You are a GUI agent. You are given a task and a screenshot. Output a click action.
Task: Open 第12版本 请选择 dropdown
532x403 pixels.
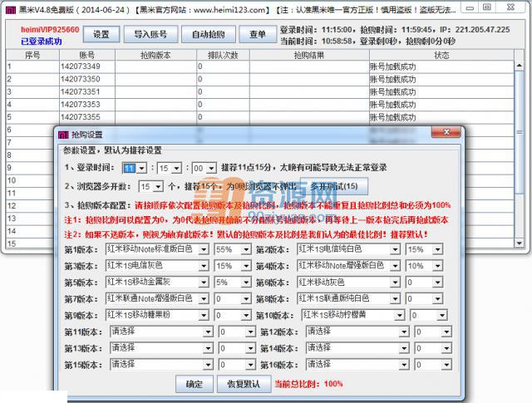click(x=357, y=332)
